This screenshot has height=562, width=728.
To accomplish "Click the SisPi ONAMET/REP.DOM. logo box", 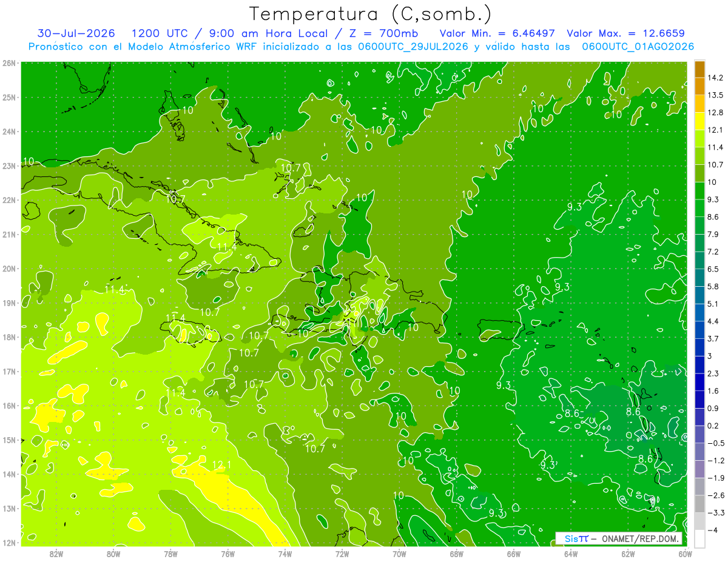I will [619, 538].
